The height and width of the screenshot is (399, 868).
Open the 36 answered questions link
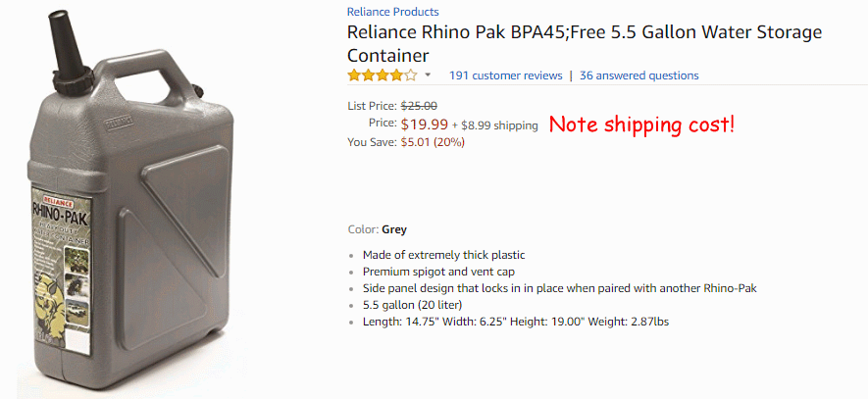point(638,75)
